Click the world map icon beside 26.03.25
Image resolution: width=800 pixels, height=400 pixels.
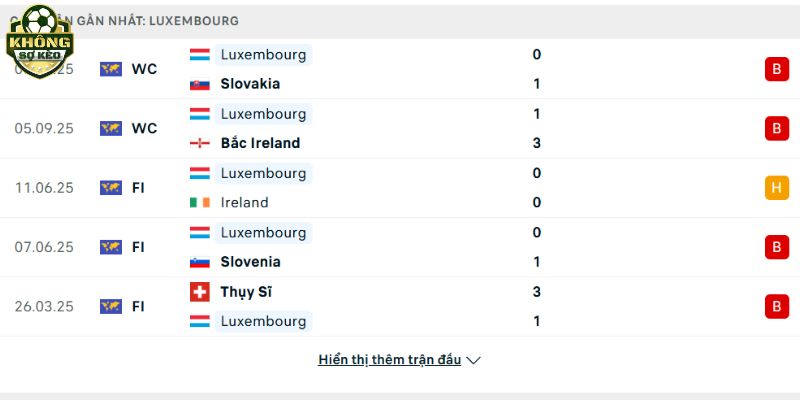pos(110,306)
